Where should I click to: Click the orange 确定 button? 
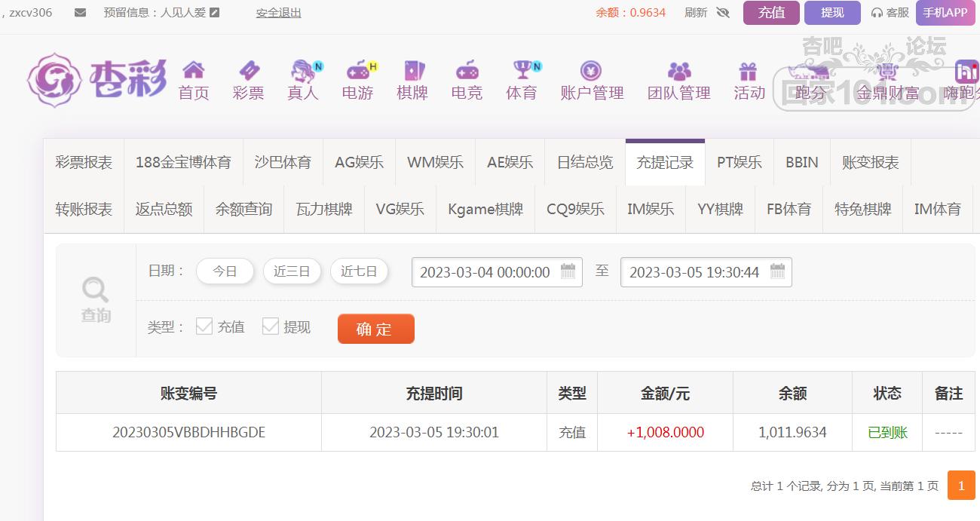375,329
